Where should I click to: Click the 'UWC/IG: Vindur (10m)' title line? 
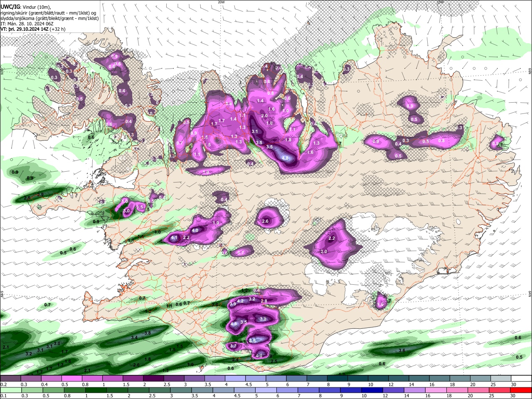coord(26,7)
